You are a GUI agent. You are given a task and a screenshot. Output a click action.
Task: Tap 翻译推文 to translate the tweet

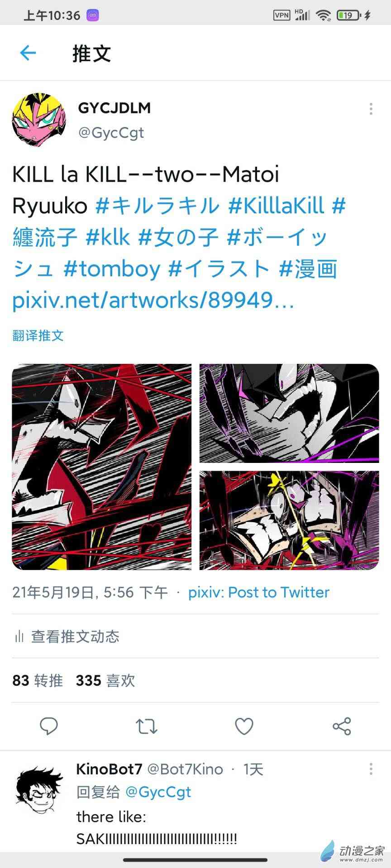tap(38, 335)
